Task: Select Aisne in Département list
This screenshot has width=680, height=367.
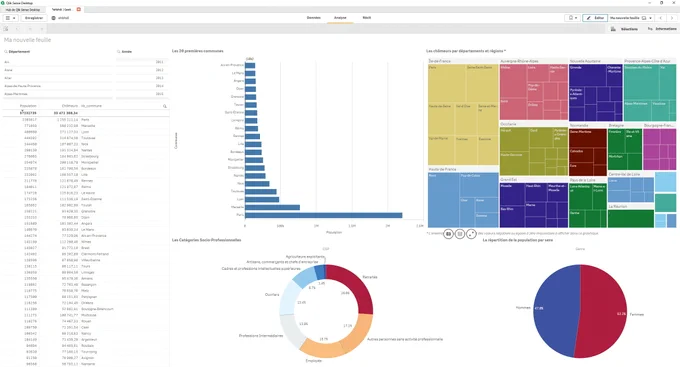Action: click(x=58, y=70)
